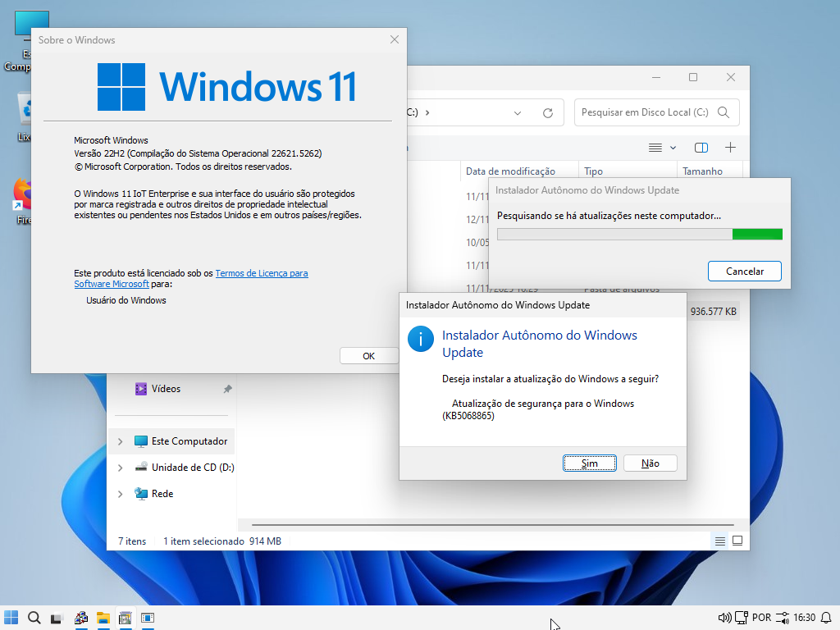
Task: Click the Firefox desktop shortcut
Action: pos(22,201)
